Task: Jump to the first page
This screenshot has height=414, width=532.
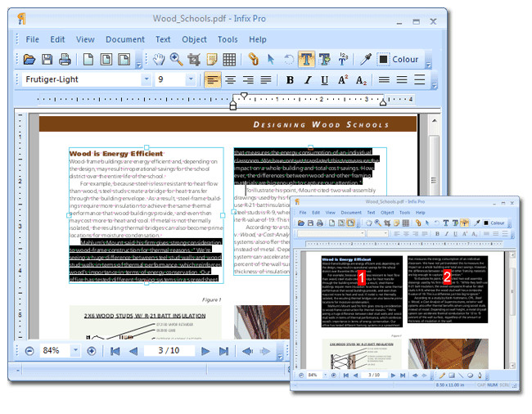Action: (114, 351)
